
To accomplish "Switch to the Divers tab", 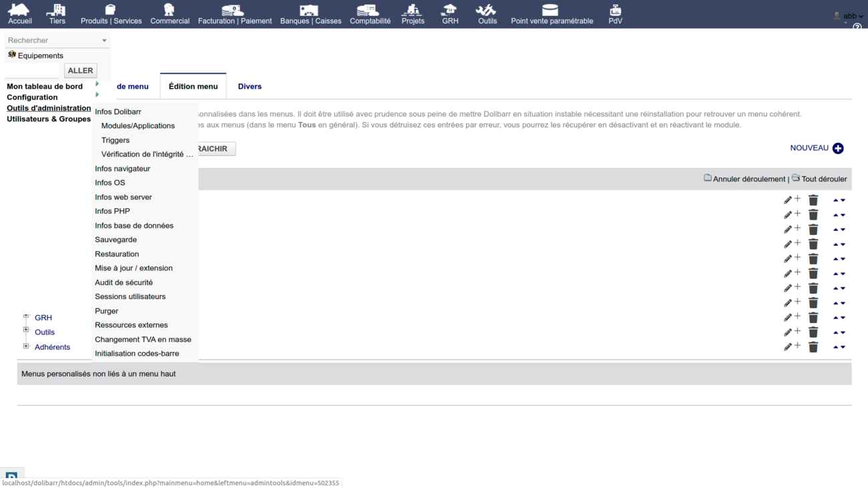I will tap(250, 86).
